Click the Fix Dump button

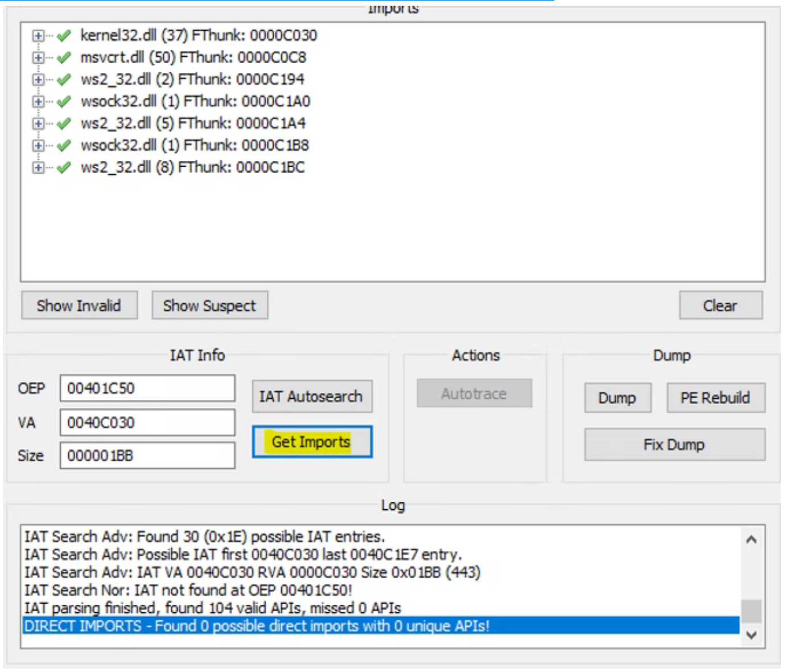tap(674, 444)
